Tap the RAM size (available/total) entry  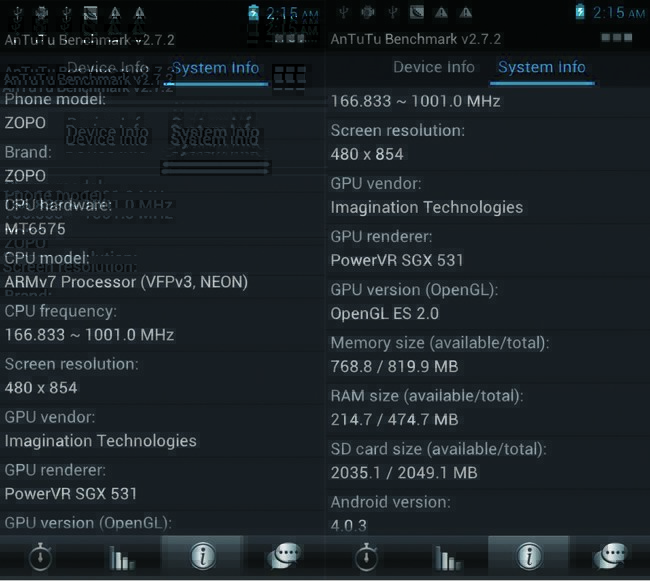coord(427,408)
